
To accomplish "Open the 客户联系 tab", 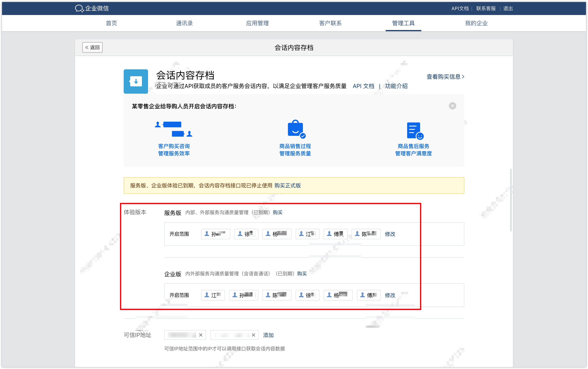I will coord(330,23).
